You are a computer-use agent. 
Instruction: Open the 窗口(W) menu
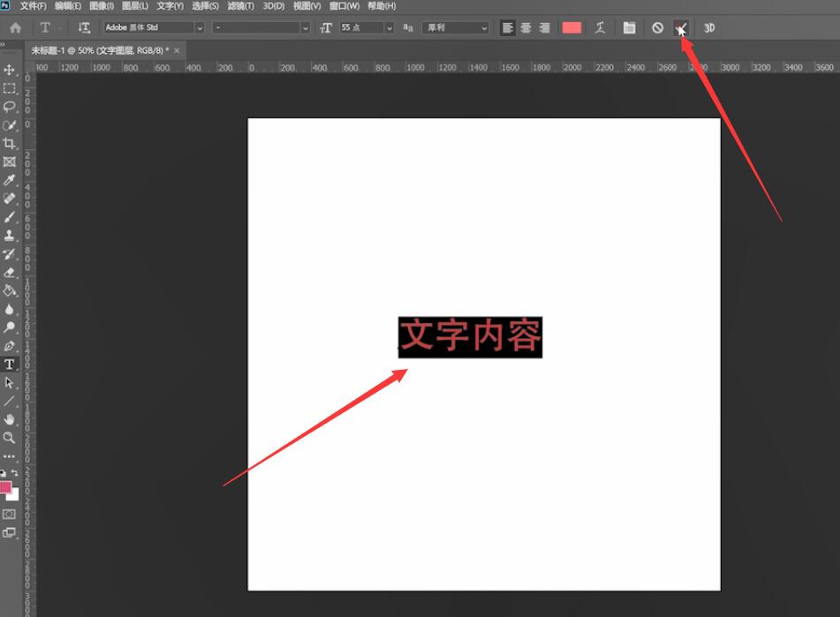click(344, 6)
